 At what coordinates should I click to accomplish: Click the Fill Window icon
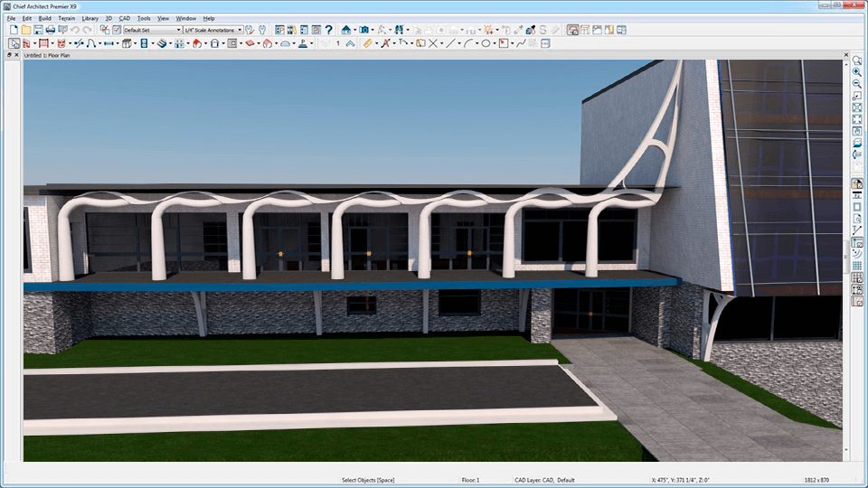(x=857, y=119)
